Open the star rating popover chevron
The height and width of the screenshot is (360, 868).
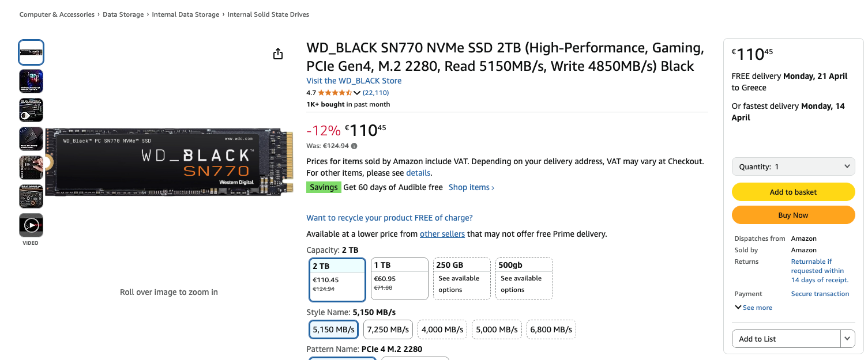[357, 93]
